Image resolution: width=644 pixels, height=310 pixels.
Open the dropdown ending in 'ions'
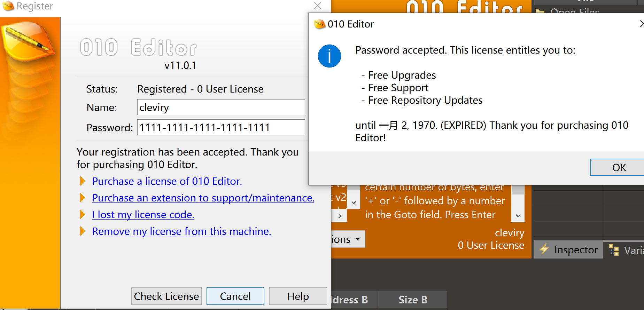[348, 239]
